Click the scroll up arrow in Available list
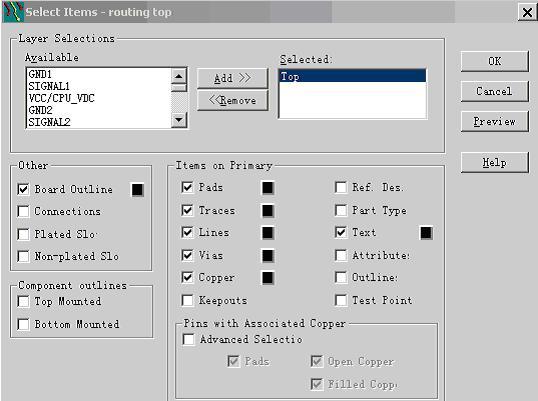This screenshot has width=538, height=401. tap(179, 76)
